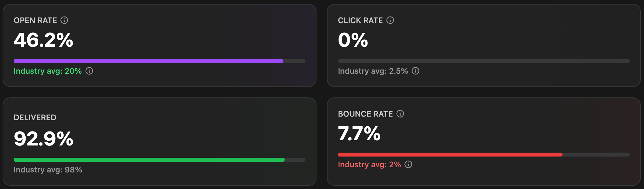Open info icon next to Industry avg: 2.5%
644x189 pixels.
pyautogui.click(x=415, y=71)
